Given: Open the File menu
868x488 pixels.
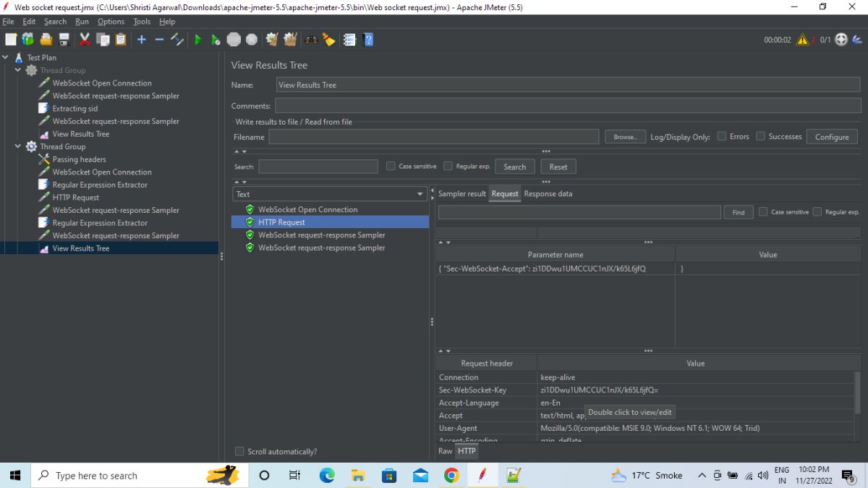Looking at the screenshot, I should point(8,22).
